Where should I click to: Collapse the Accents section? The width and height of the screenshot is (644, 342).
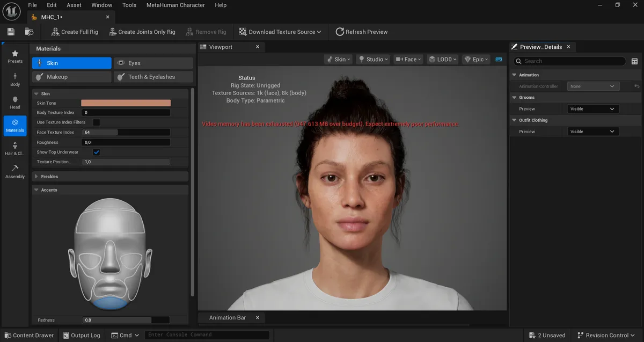pyautogui.click(x=36, y=190)
